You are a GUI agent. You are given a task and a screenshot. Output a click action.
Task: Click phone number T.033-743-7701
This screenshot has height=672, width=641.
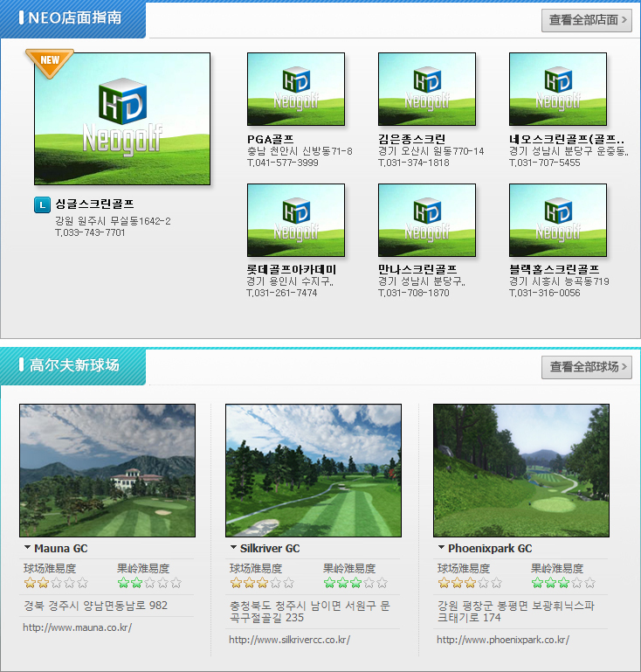coord(90,232)
